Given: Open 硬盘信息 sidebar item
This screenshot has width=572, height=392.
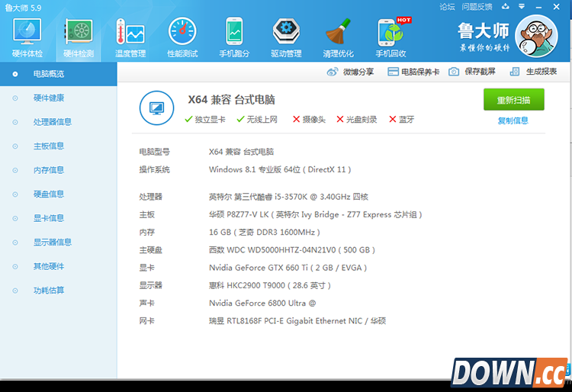Looking at the screenshot, I should click(x=59, y=194).
